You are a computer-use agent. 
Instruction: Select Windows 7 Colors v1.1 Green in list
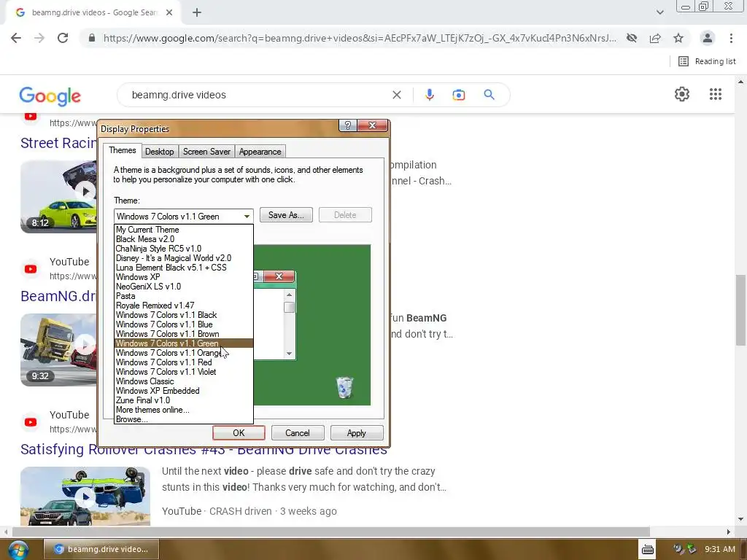tap(183, 343)
